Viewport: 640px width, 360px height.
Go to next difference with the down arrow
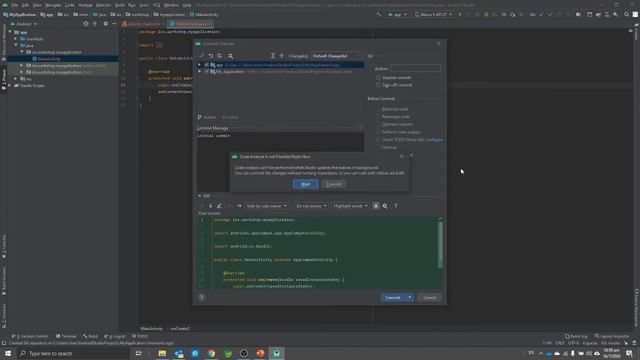[210, 206]
